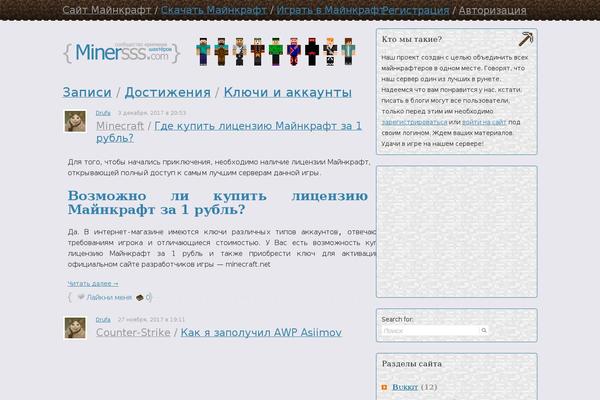Click the pickaxe icon in the 'Кто мы такие?' box
Screen dimensions: 600x400
click(526, 39)
